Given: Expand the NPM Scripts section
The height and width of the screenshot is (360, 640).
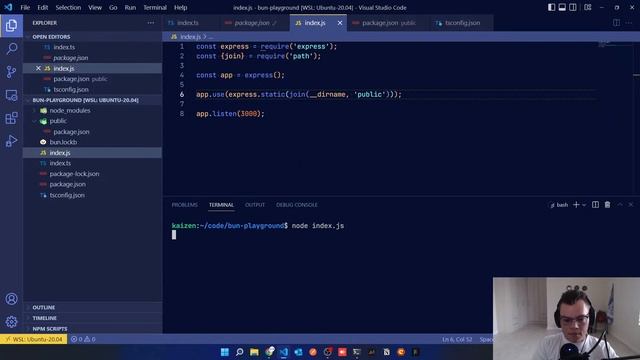Looking at the screenshot, I should point(93,329).
